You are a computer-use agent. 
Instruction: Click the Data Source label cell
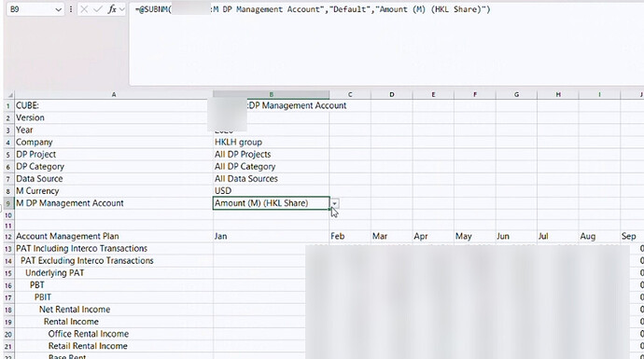[x=114, y=179]
